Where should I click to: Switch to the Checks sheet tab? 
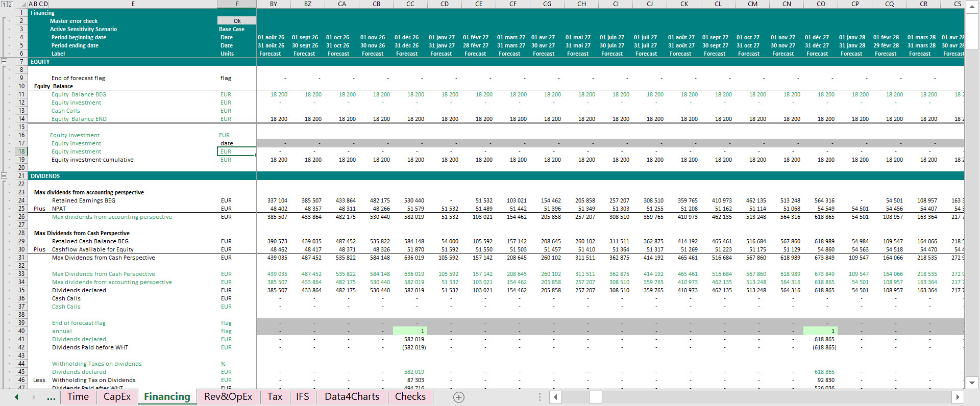click(x=410, y=397)
